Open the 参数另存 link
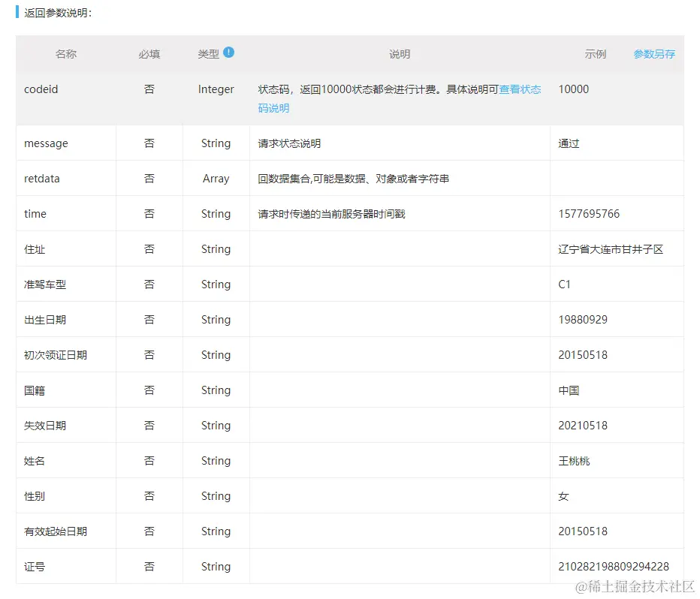The image size is (700, 599). coord(654,54)
